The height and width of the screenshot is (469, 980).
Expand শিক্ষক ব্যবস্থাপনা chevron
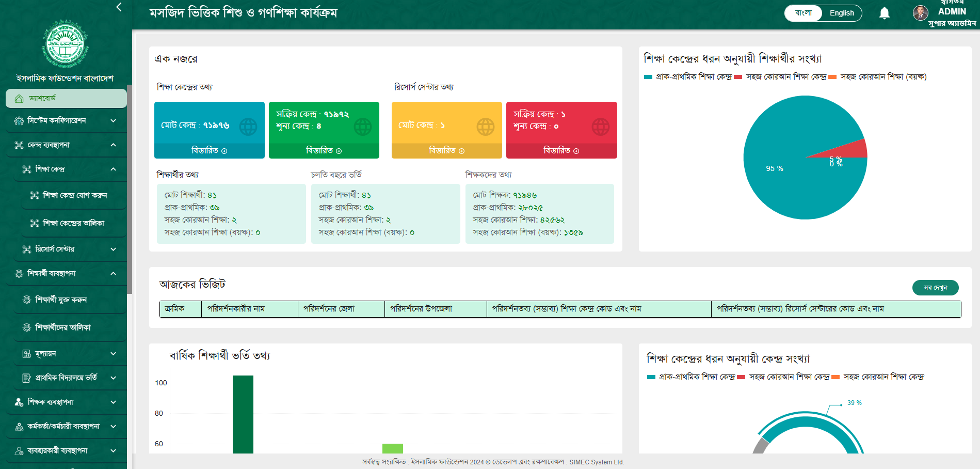[x=113, y=402]
